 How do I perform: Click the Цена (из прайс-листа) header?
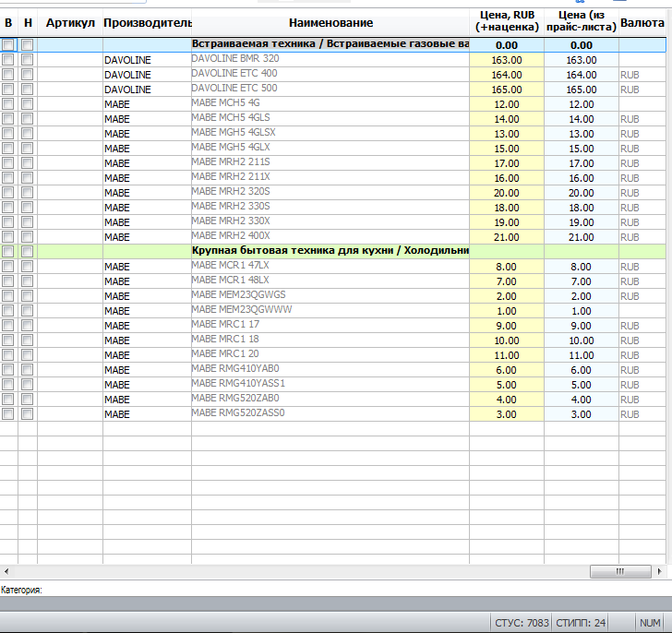[x=582, y=21]
